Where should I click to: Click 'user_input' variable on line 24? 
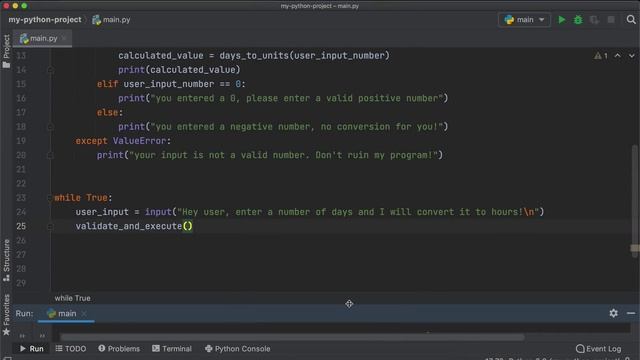(x=102, y=212)
